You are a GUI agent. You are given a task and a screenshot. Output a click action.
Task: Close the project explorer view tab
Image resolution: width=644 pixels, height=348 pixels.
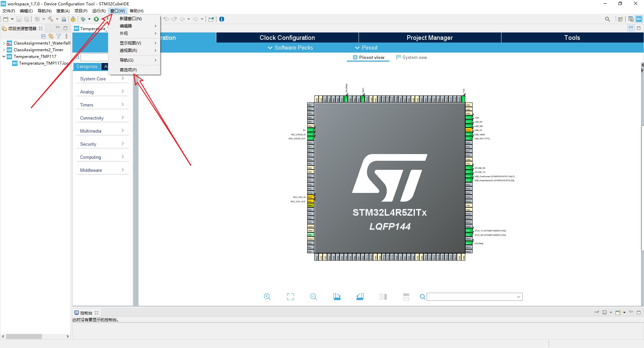[41, 28]
